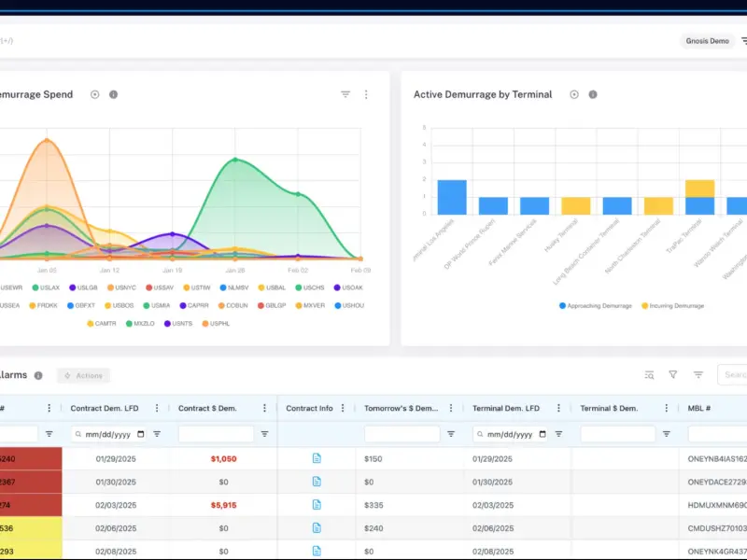Click the Actions button next to Alarms

click(x=83, y=375)
